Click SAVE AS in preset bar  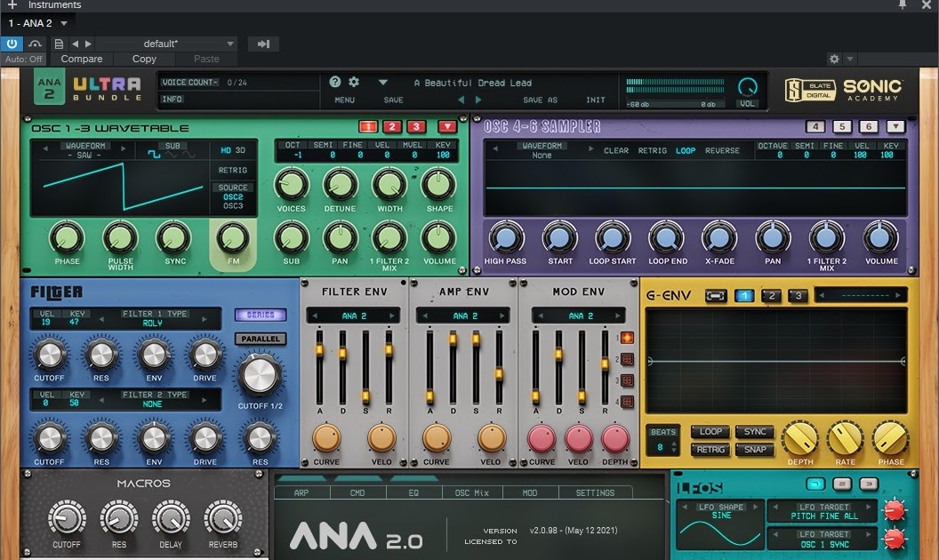[x=540, y=100]
